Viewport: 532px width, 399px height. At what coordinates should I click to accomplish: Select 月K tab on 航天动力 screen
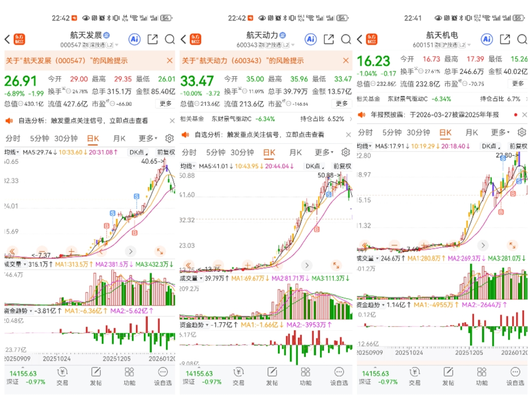[x=295, y=152]
